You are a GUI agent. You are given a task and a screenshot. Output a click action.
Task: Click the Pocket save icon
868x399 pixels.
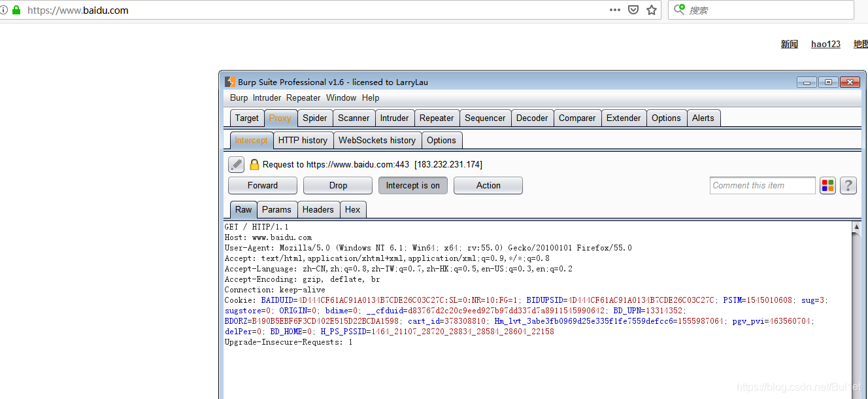point(633,10)
